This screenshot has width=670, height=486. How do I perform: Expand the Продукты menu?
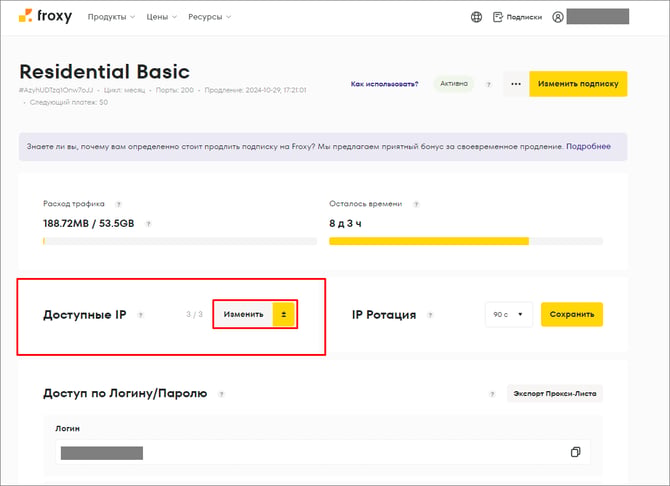111,17
